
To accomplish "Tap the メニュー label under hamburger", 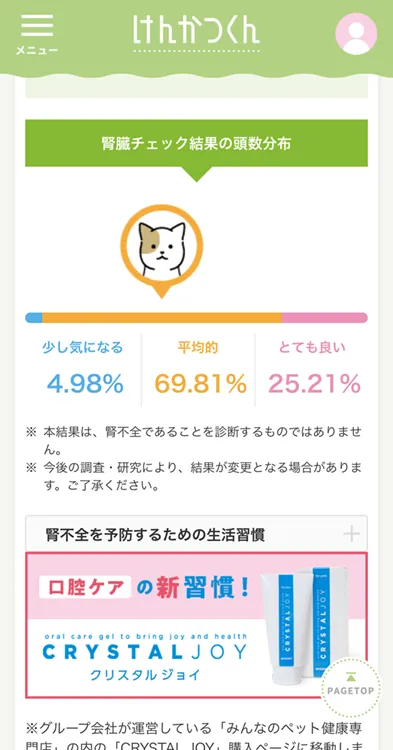I will [37, 50].
